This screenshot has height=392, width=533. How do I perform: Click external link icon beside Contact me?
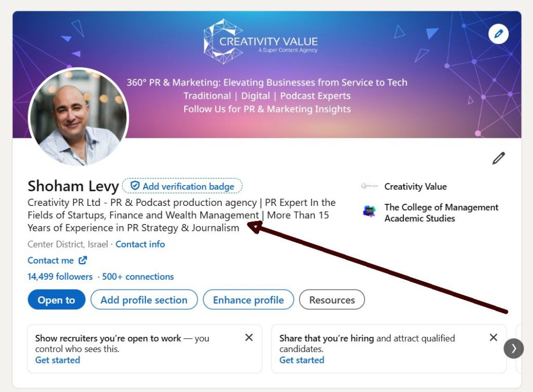tap(83, 260)
